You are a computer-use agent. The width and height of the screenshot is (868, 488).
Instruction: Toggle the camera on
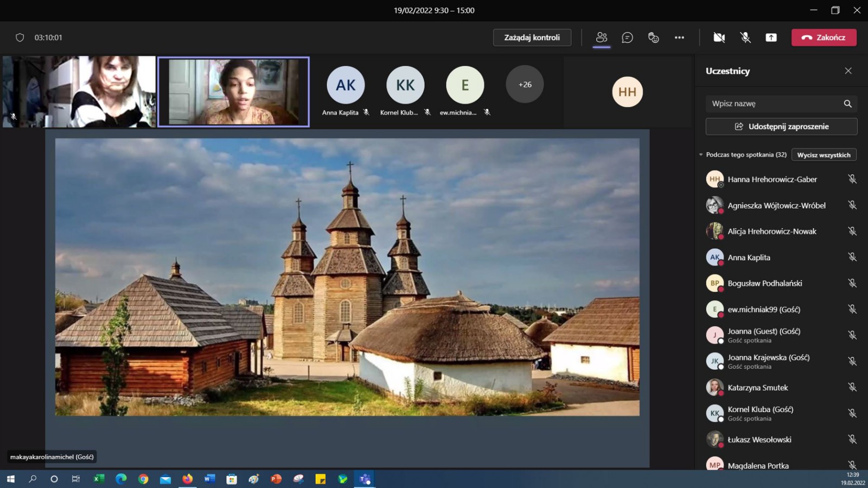point(719,37)
